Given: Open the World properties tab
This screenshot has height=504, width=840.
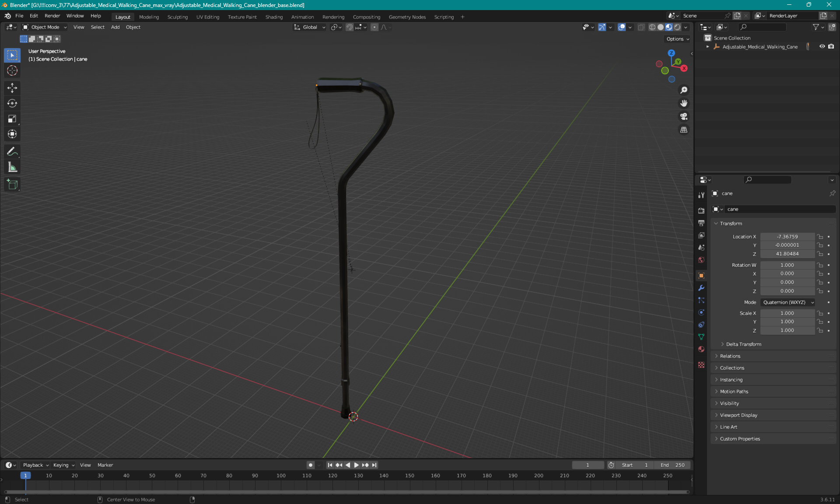Looking at the screenshot, I should (701, 259).
